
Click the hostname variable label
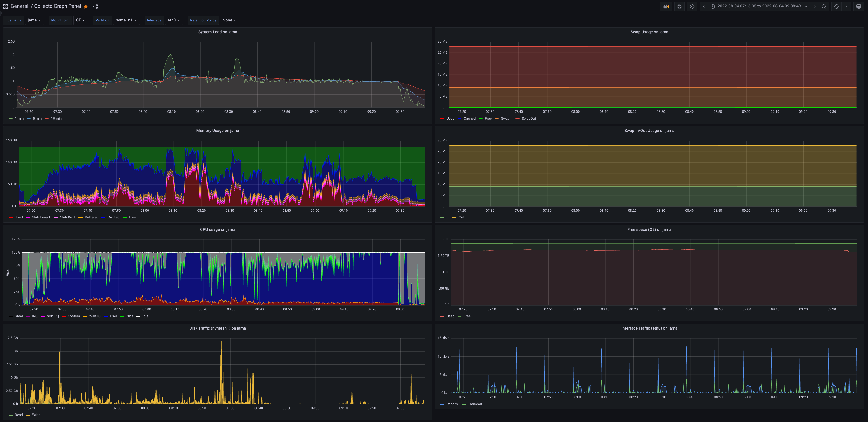(13, 20)
